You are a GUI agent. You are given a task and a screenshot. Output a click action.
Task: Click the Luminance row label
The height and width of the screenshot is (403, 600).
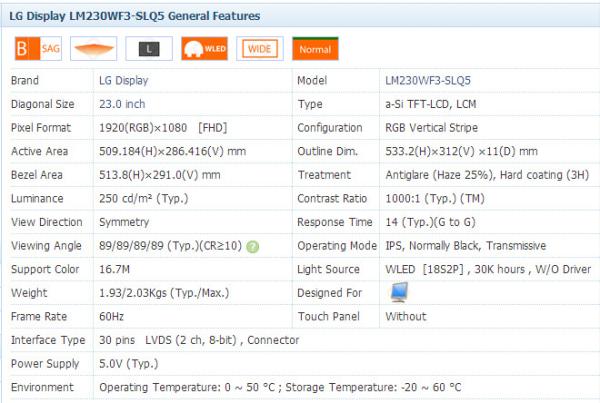click(x=37, y=199)
